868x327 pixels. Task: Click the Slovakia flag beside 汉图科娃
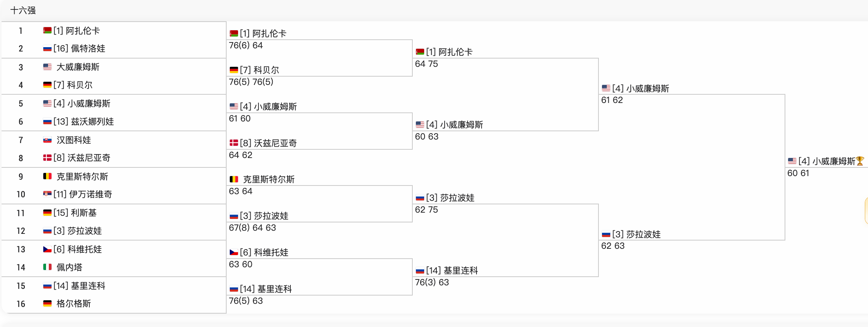[x=47, y=140]
